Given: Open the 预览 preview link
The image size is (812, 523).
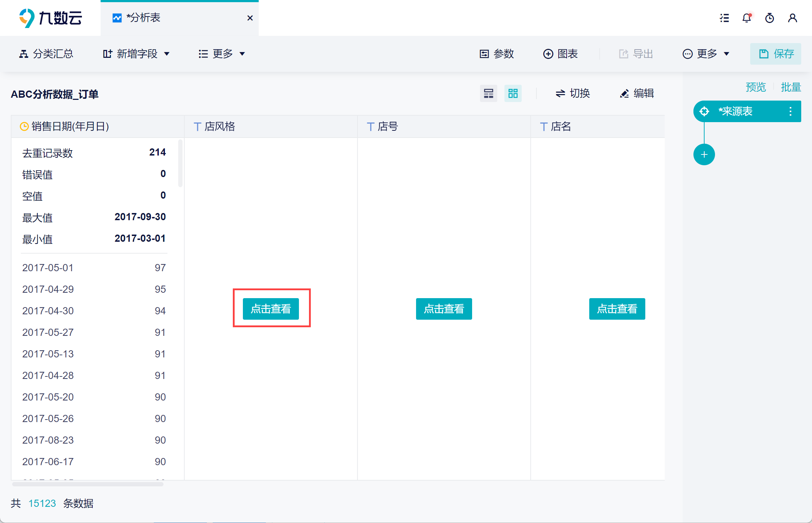Looking at the screenshot, I should (x=756, y=87).
